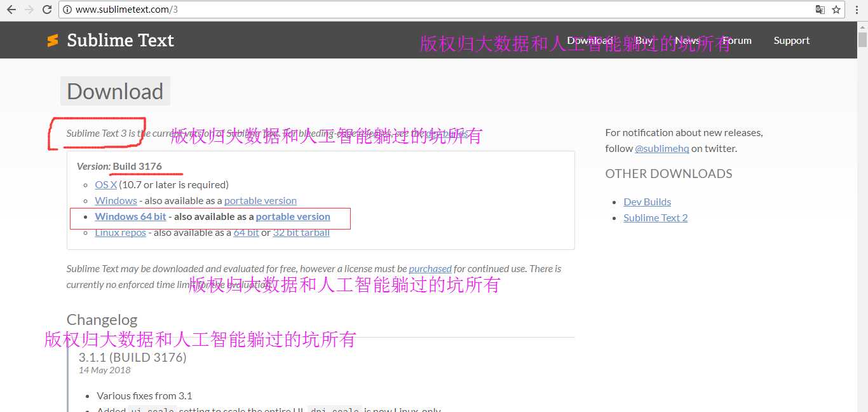
Task: Open the Download nav menu item
Action: pyautogui.click(x=590, y=40)
